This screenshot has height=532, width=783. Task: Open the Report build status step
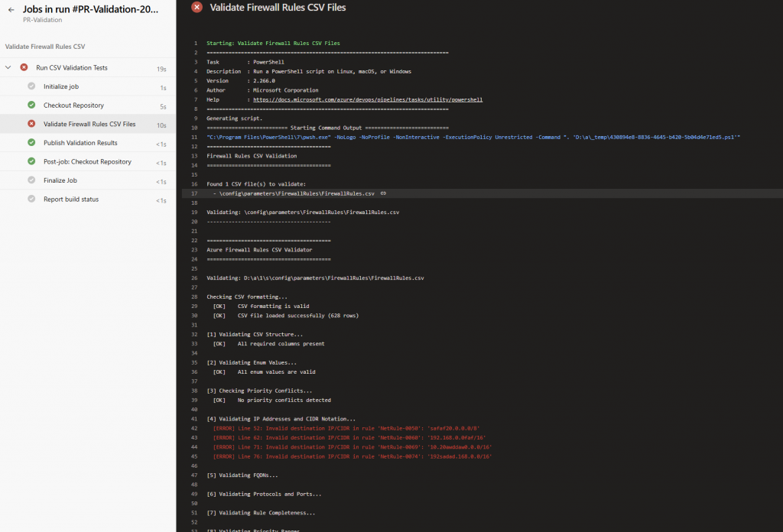pos(71,199)
